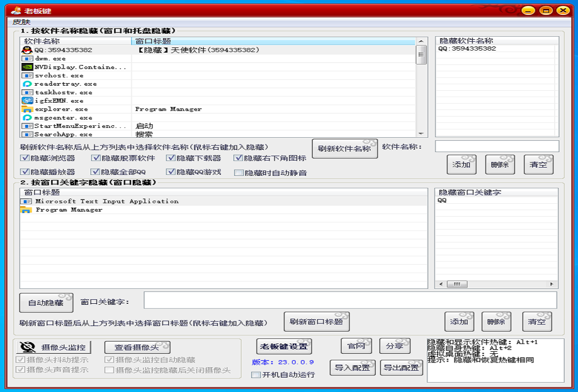578x392 pixels.
Task: Click keyword list horizontal scrollbar right arrow
Action: coord(552,284)
